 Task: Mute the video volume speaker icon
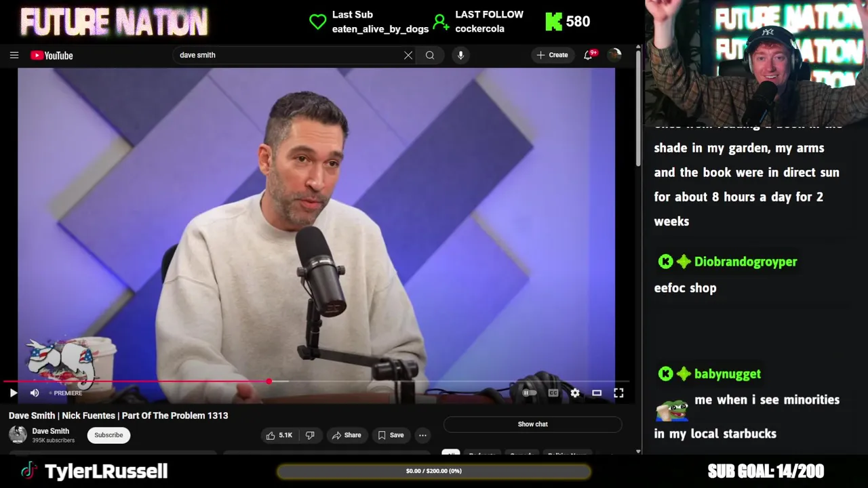35,392
